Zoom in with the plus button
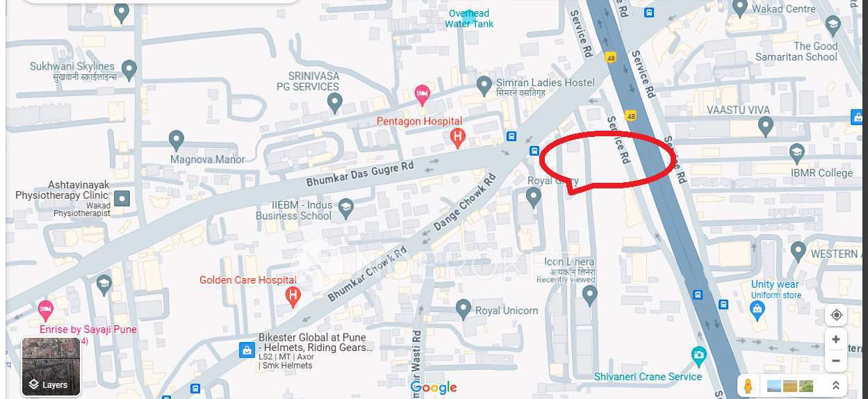Image resolution: width=868 pixels, height=399 pixels. [836, 340]
